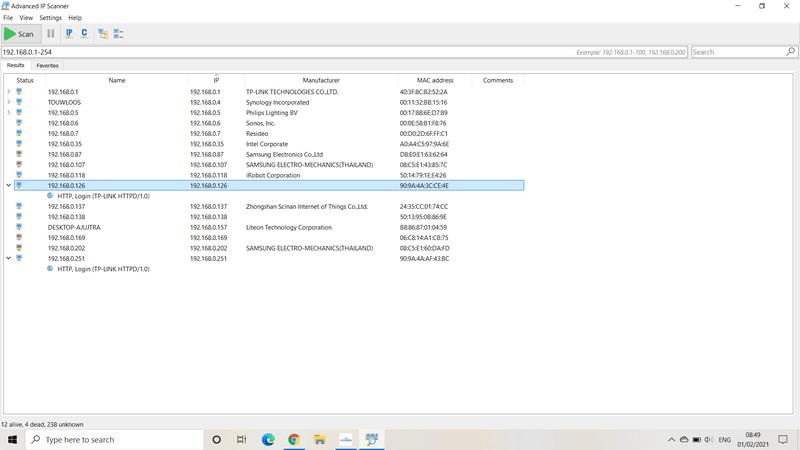Select the Liteon Technology Corporation cell
Viewport: 800px width, 450px height.
tap(289, 227)
